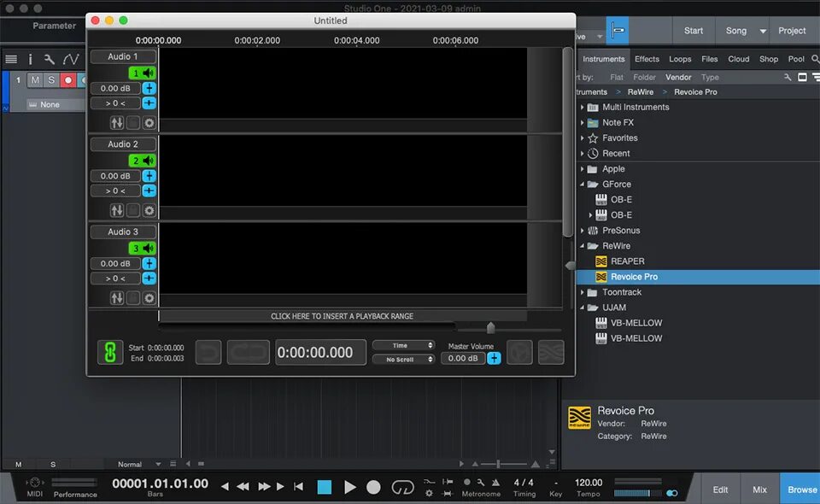Toggle metronome click icon
820x504 pixels.
[x=495, y=482]
